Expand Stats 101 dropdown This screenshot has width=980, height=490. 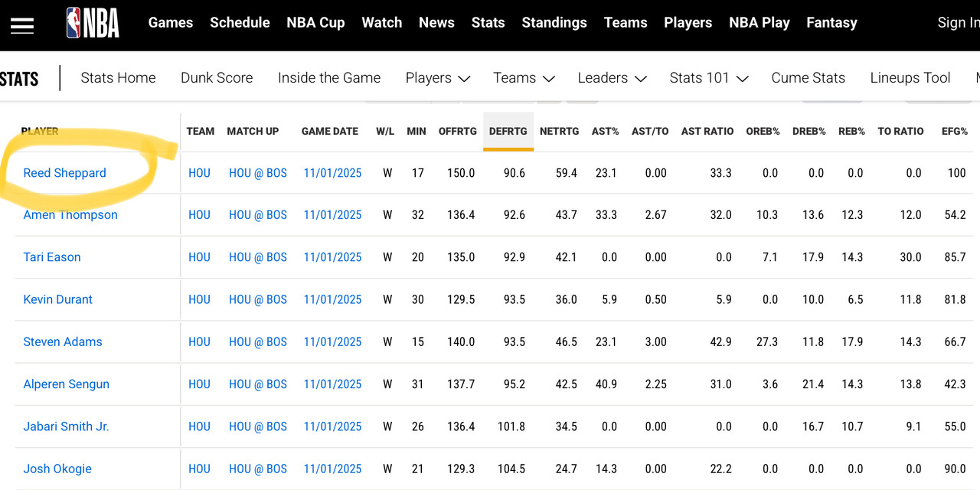[x=708, y=78]
